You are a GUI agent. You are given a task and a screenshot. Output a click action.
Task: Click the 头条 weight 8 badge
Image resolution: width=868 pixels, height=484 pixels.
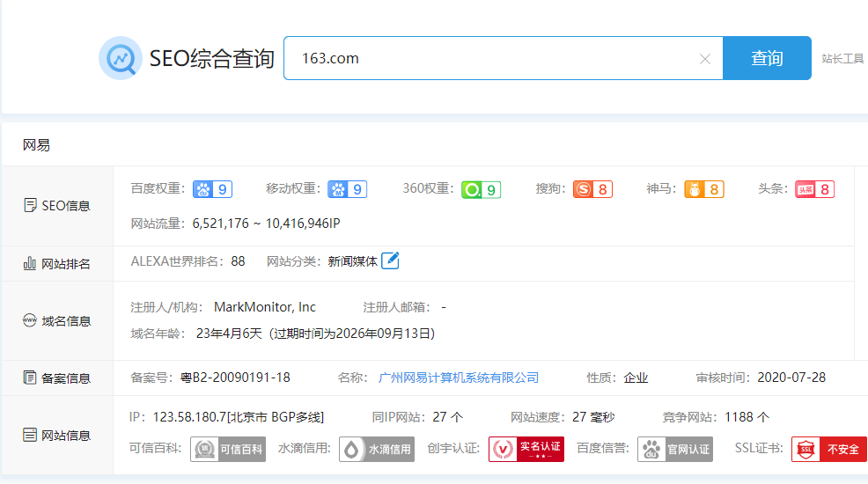814,189
